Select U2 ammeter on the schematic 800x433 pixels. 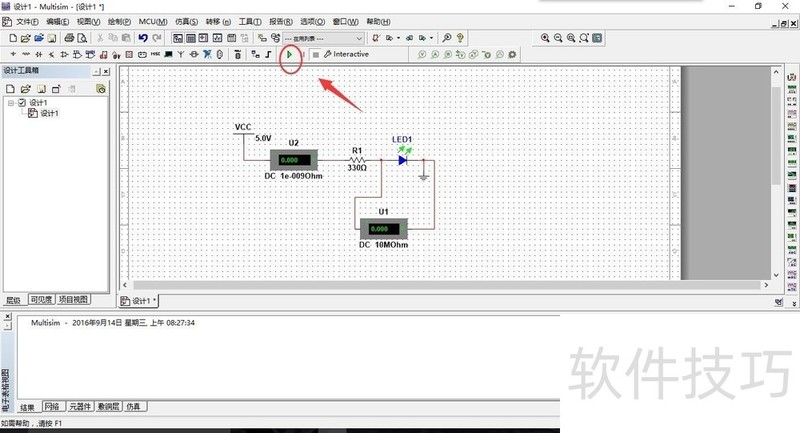click(293, 160)
